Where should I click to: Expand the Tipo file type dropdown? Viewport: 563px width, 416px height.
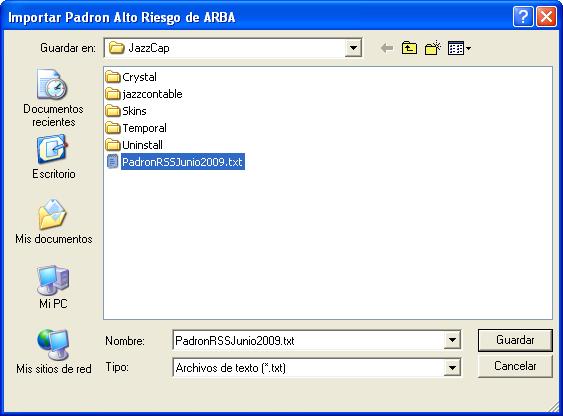(x=452, y=368)
